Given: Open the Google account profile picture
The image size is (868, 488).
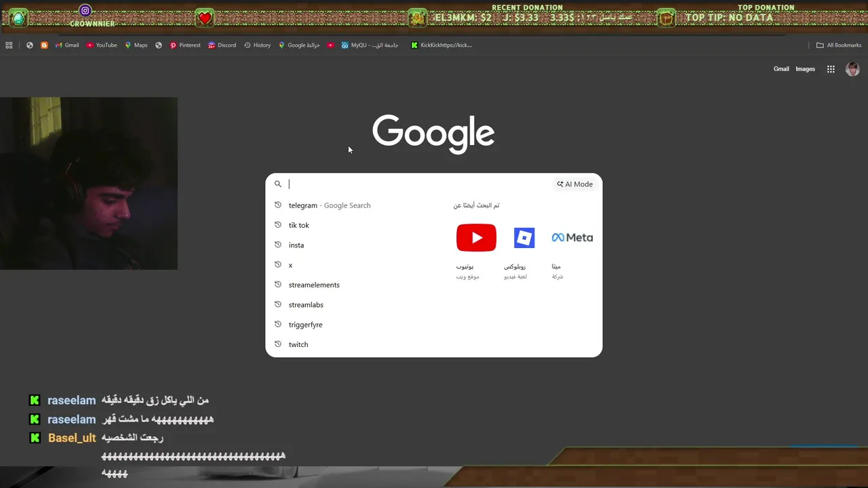Looking at the screenshot, I should coord(852,69).
